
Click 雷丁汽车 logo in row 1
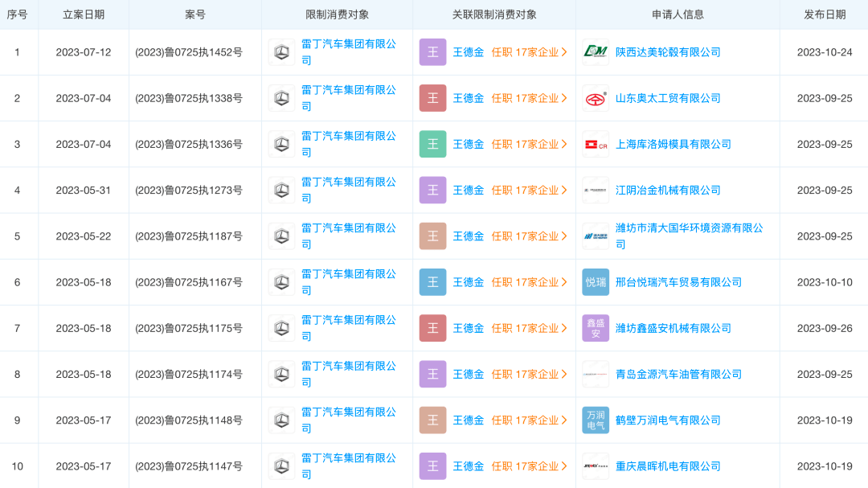[x=281, y=52]
